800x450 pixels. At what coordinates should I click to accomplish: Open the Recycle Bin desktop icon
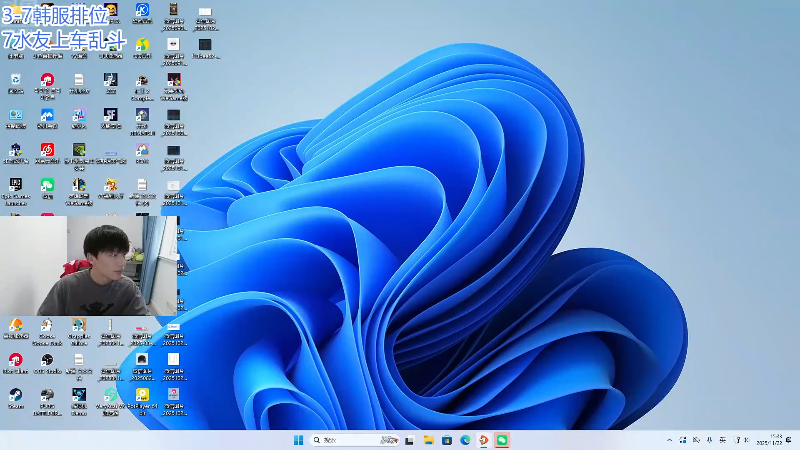click(16, 81)
